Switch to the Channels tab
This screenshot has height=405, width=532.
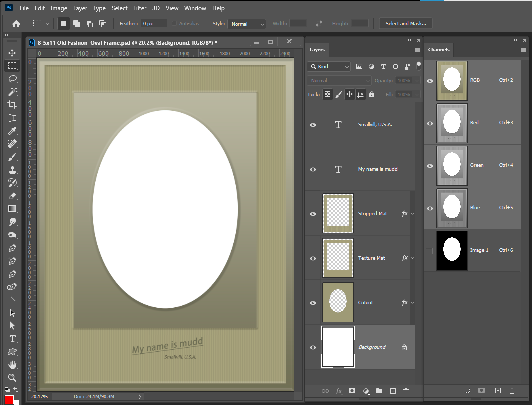439,50
